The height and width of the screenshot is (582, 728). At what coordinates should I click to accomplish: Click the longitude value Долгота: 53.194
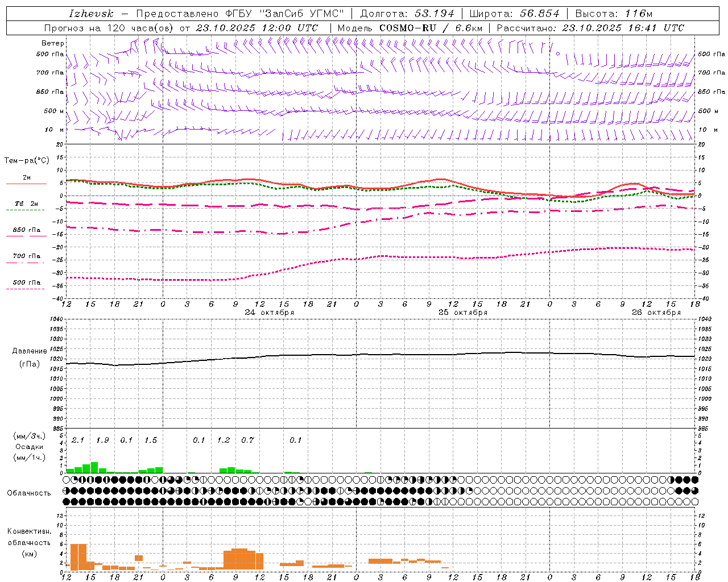(407, 14)
